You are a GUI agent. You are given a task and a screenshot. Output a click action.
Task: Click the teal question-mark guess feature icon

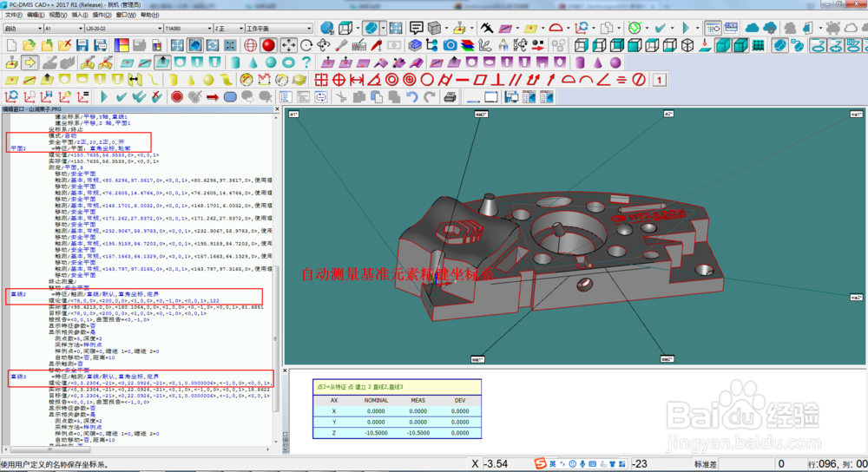[306, 62]
